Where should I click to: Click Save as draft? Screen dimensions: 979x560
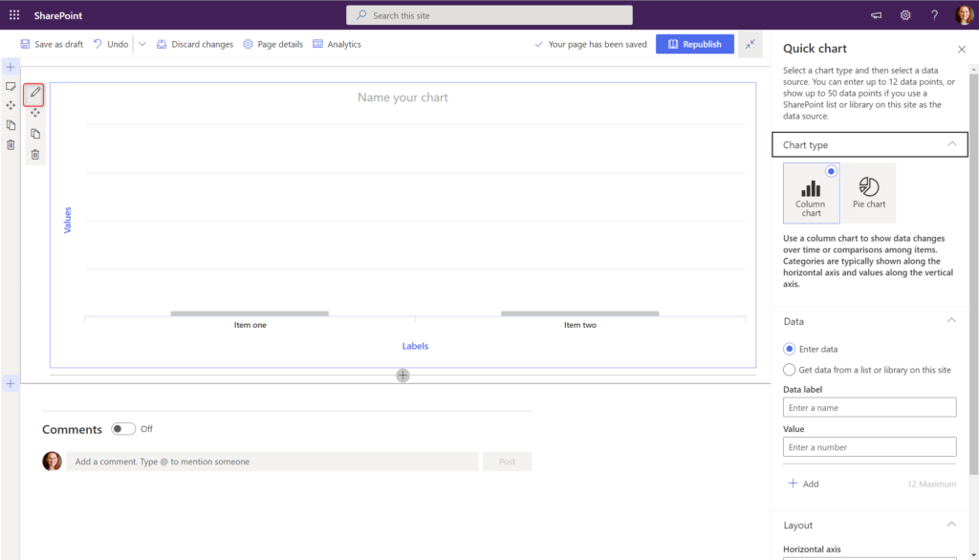(52, 44)
